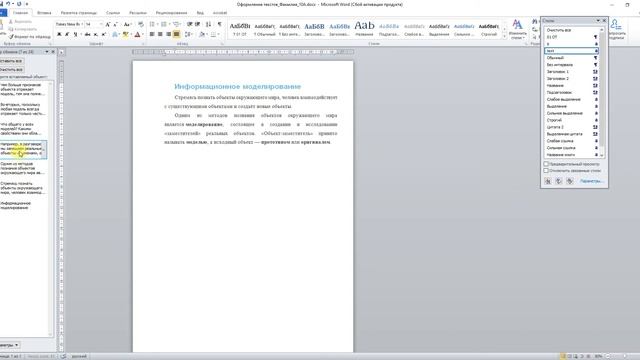The width and height of the screenshot is (640, 360).
Task: Switch to the Ссылки ribbon tab
Action: click(x=113, y=13)
